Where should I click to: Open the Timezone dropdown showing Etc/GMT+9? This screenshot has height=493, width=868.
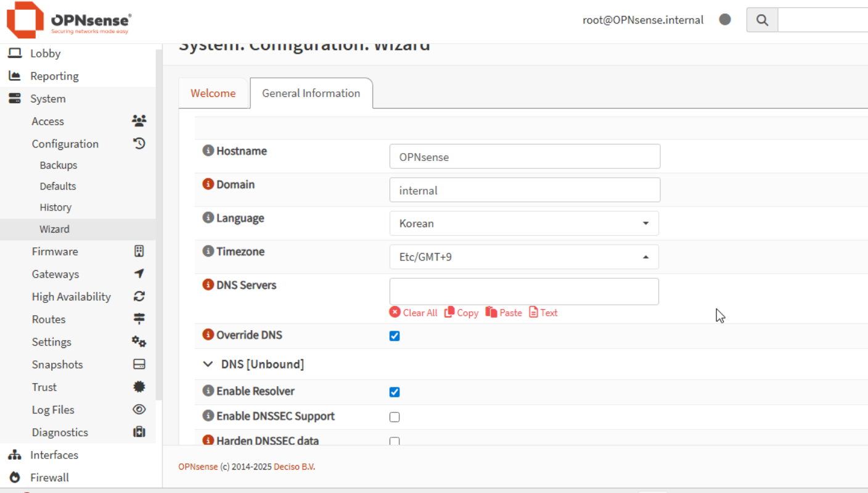(x=524, y=257)
